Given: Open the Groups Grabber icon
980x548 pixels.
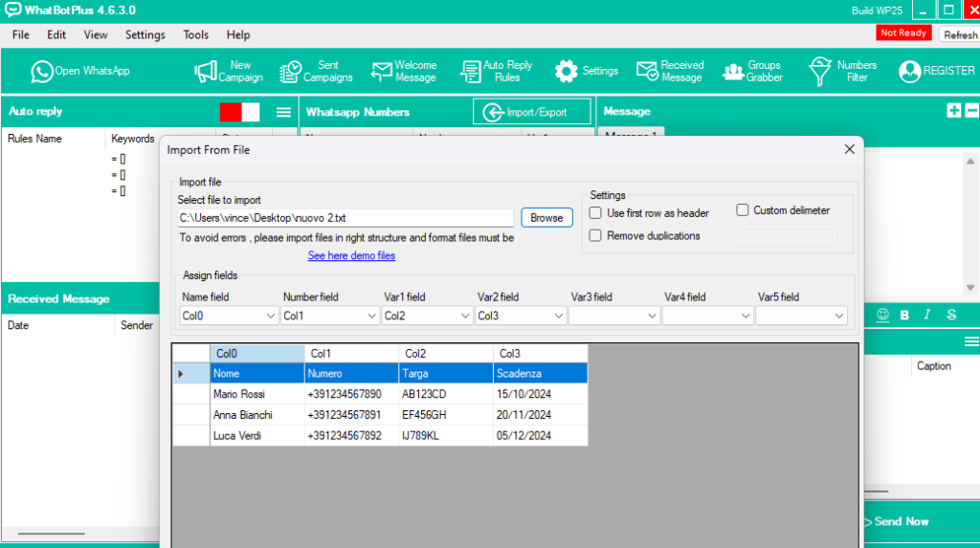Looking at the screenshot, I should (733, 72).
